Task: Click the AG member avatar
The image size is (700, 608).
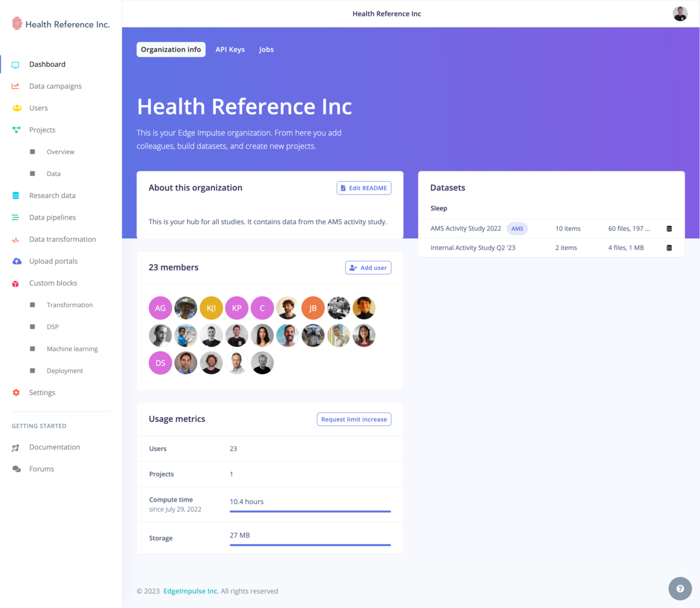Action: coord(160,308)
